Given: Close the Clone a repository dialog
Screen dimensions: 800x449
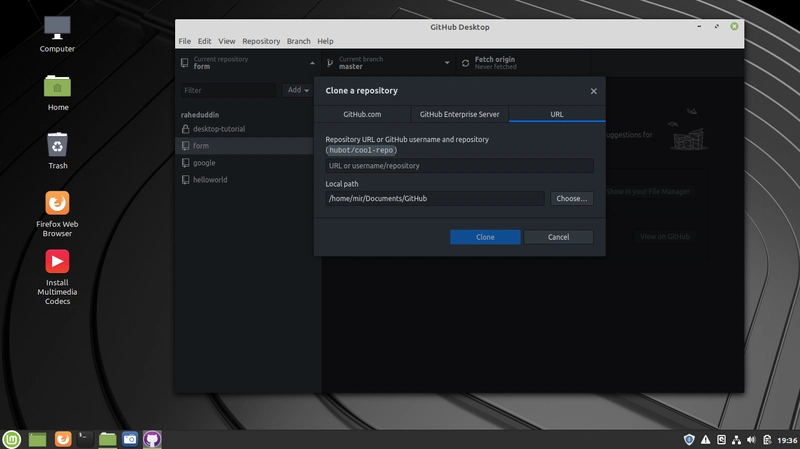Looking at the screenshot, I should 593,91.
